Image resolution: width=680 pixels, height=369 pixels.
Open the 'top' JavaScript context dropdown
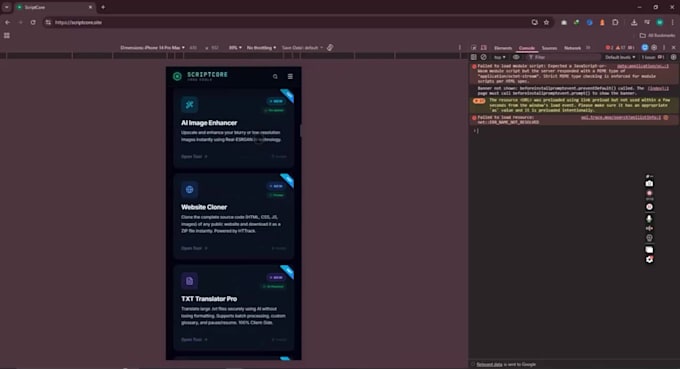coord(500,57)
